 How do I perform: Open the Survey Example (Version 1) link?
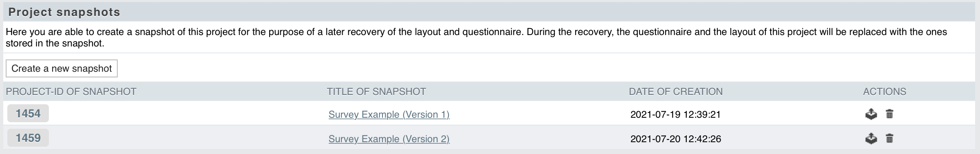pyautogui.click(x=389, y=114)
